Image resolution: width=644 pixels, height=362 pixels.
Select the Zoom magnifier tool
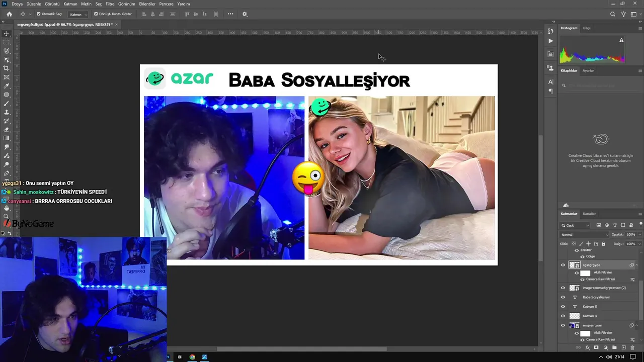[7, 217]
